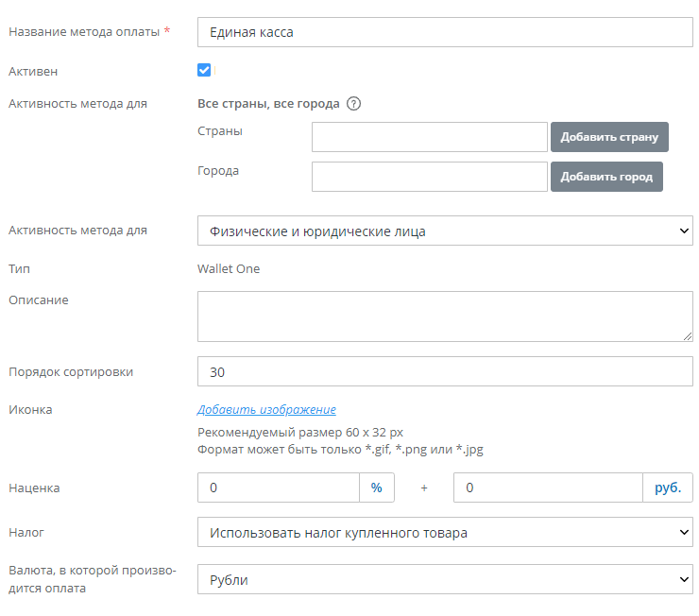This screenshot has width=699, height=616.
Task: Click the "Активен" label text
Action: pos(32,71)
